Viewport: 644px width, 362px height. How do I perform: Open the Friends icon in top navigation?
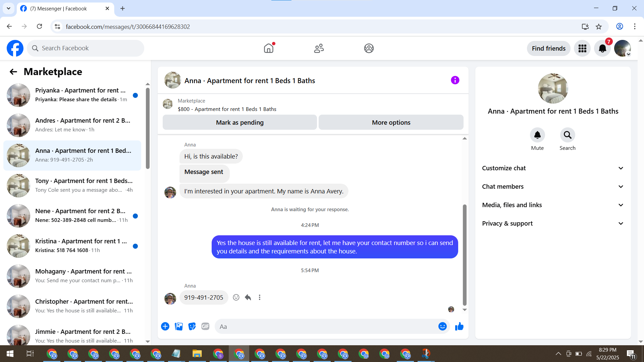click(x=319, y=48)
